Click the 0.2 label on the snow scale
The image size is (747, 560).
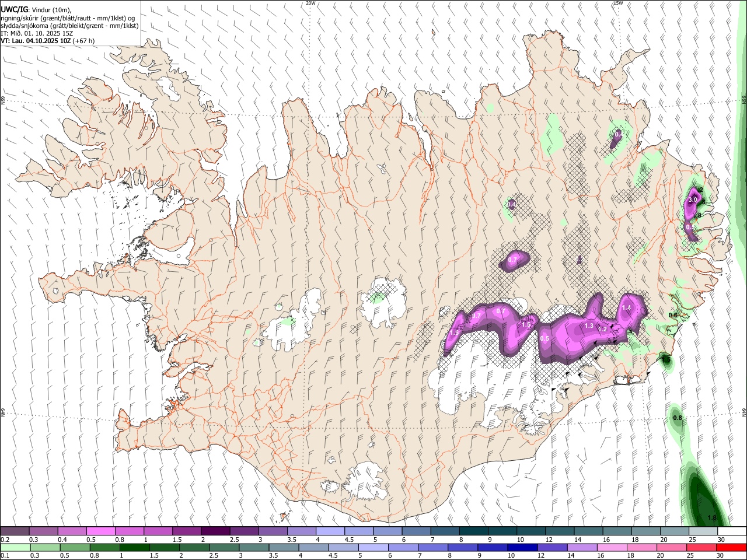point(5,540)
